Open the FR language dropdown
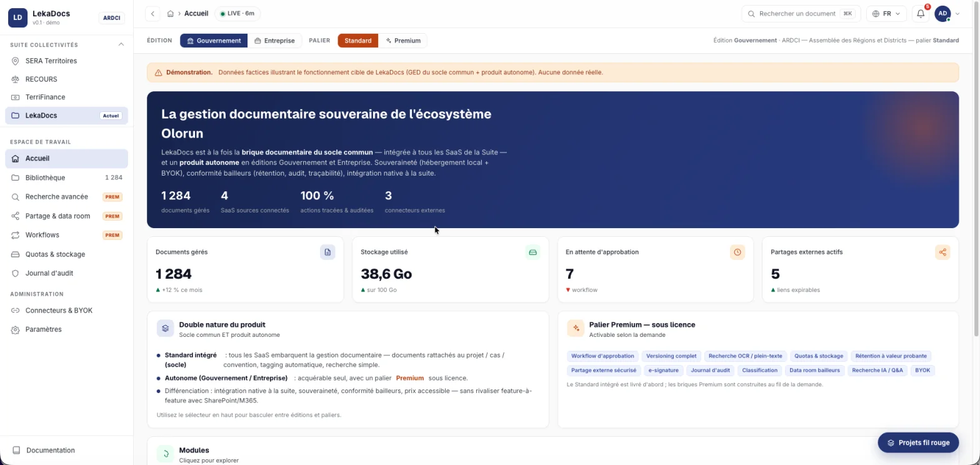This screenshot has height=465, width=980. click(886, 14)
